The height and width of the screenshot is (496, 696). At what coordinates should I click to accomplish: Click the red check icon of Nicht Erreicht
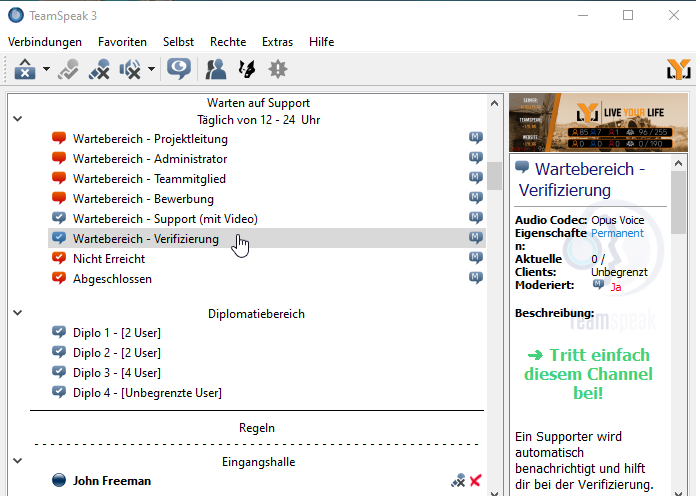tap(59, 258)
